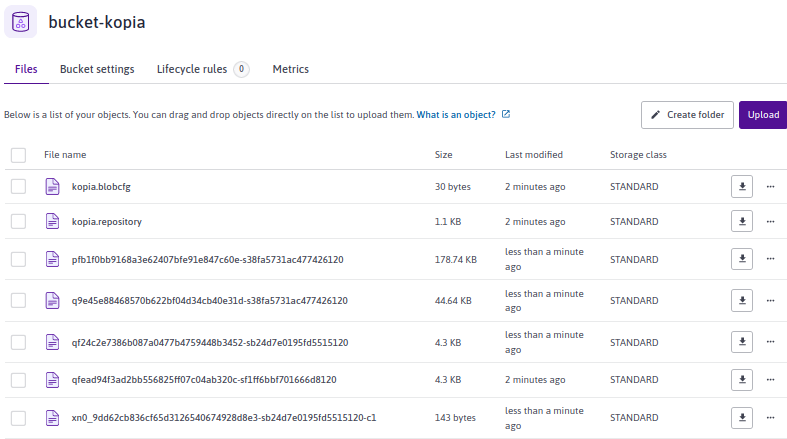Image resolution: width=787 pixels, height=439 pixels.
Task: Click the bucket-kopia bucket icon
Action: [x=21, y=22]
